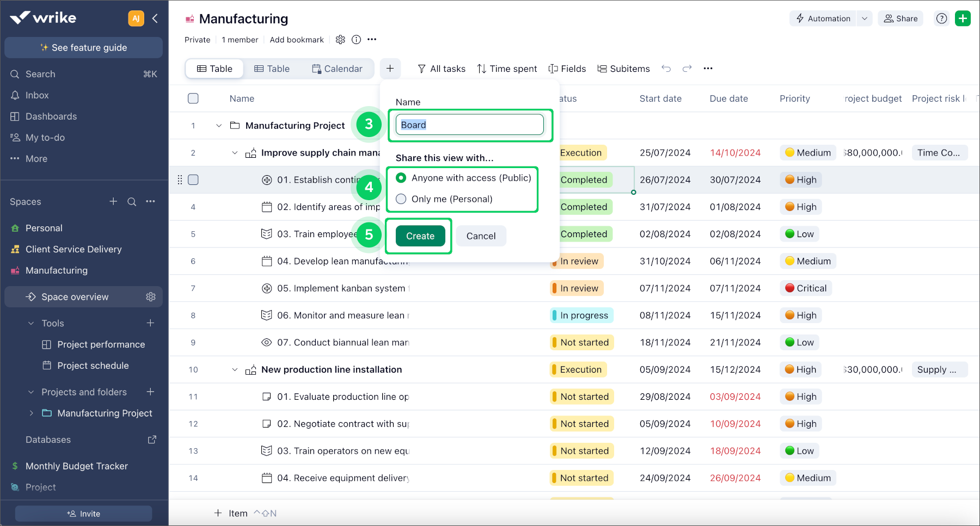Tick the select-all checkbox in header
This screenshot has height=526, width=980.
(193, 98)
